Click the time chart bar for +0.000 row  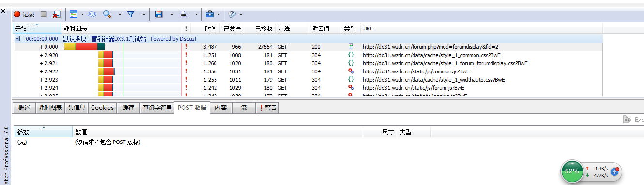tap(84, 47)
